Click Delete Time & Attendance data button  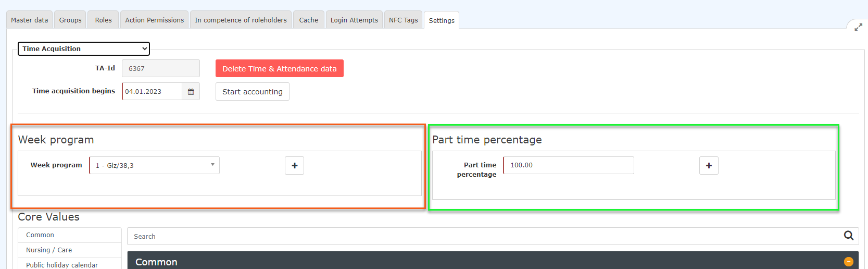tap(280, 68)
